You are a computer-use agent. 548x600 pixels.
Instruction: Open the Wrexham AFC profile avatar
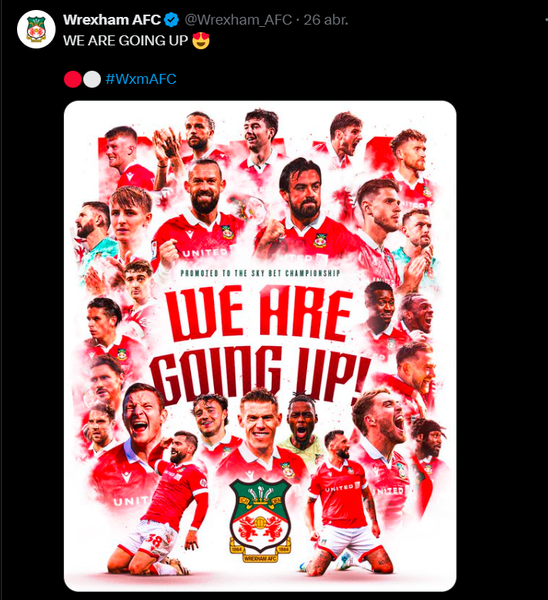click(36, 29)
